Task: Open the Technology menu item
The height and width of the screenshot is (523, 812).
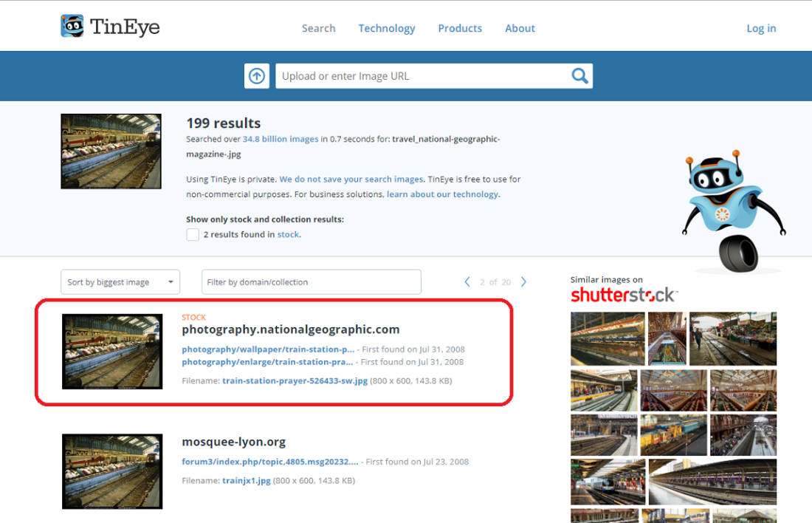Action: click(387, 29)
